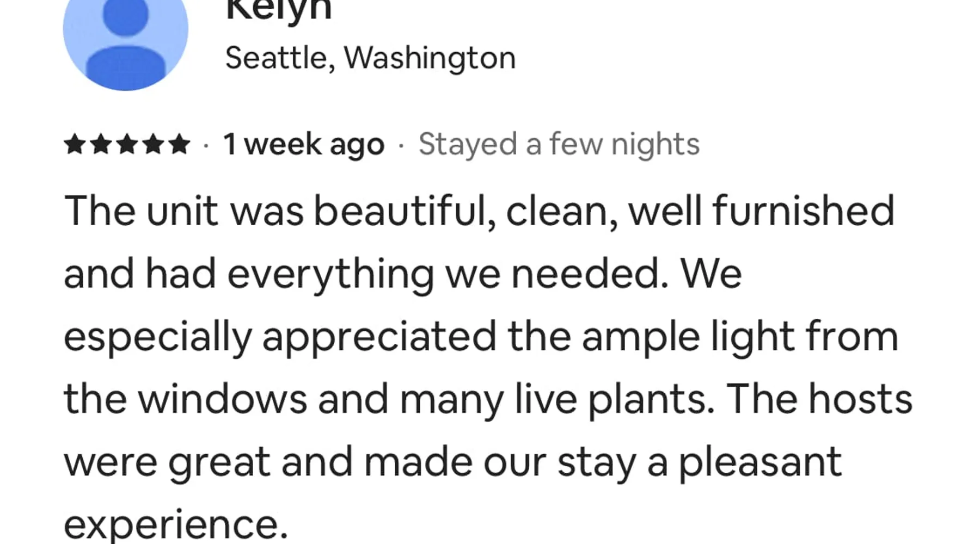Click the words 'ample light from'

(x=739, y=336)
